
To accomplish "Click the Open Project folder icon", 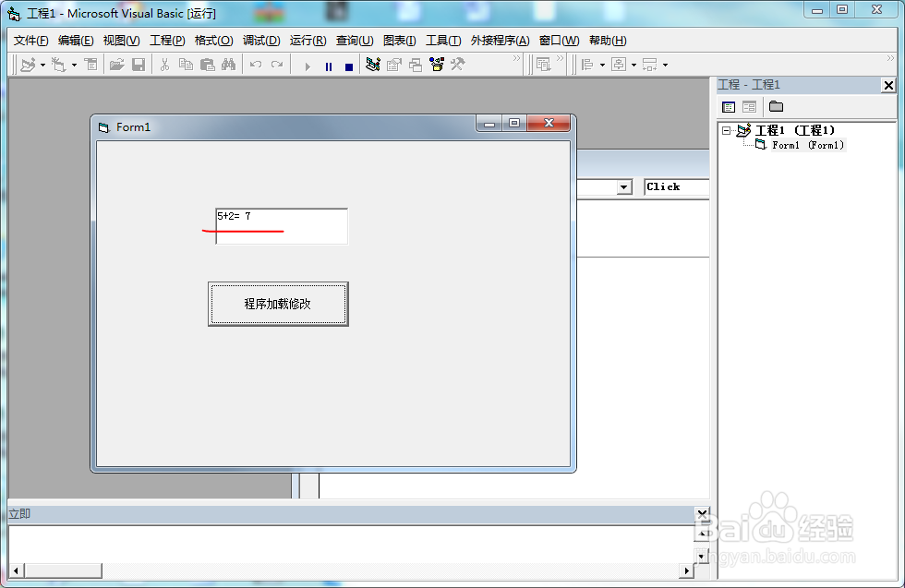I will tap(117, 65).
